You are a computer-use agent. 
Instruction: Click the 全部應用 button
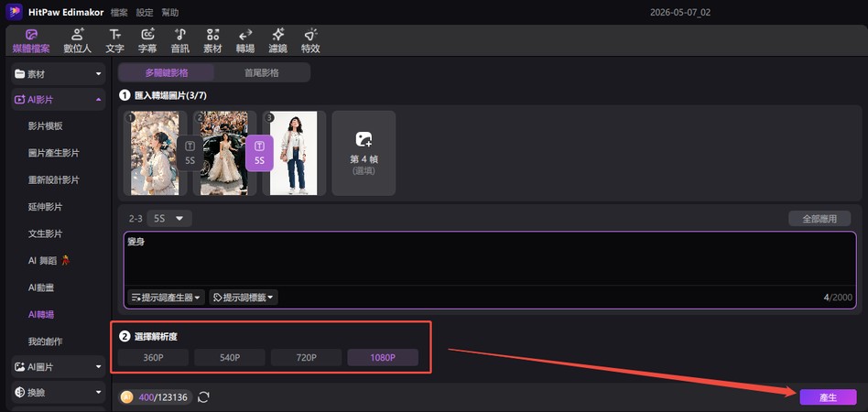click(x=819, y=219)
